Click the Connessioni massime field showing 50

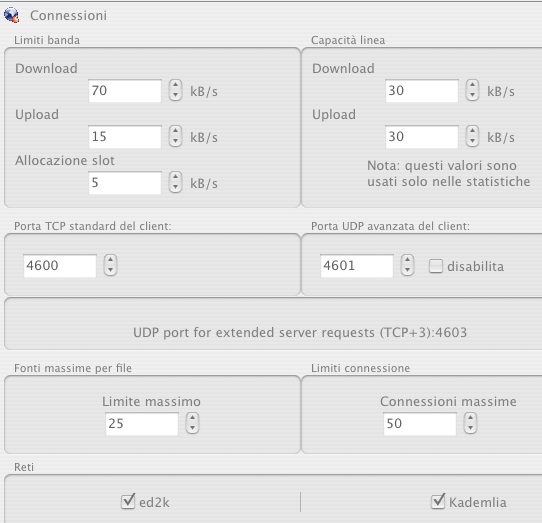coord(420,423)
